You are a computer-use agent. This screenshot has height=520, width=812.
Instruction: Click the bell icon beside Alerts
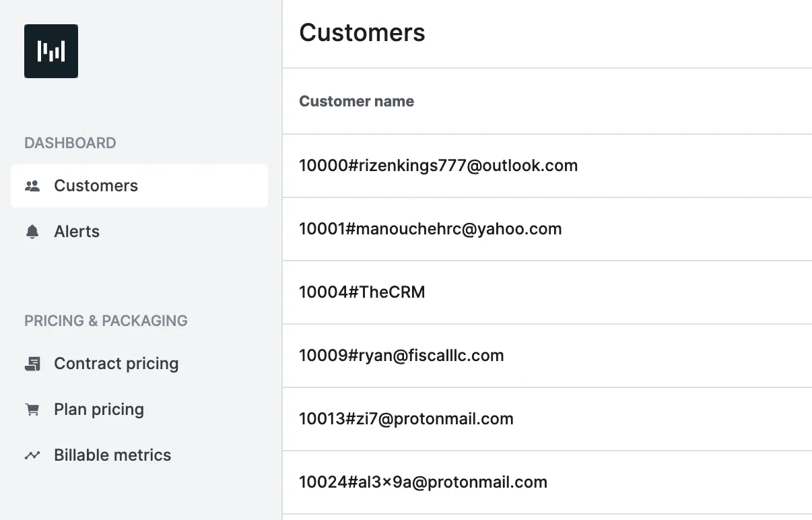coord(32,232)
